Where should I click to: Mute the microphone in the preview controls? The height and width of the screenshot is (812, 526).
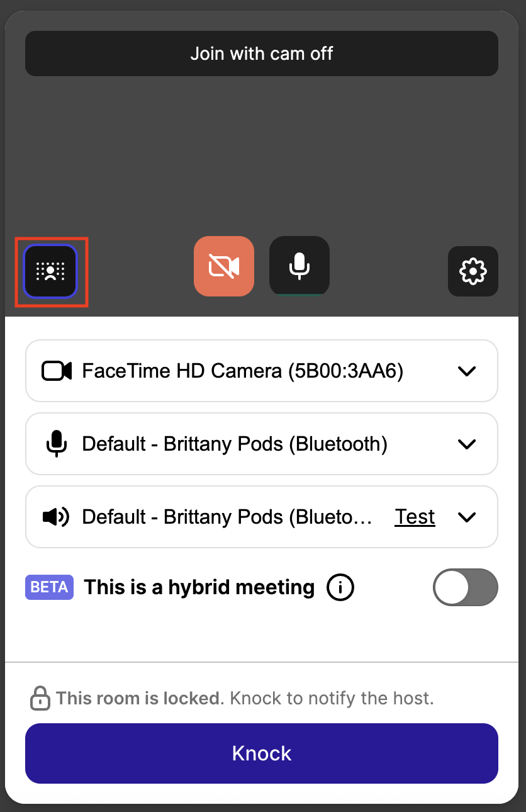[x=299, y=265]
